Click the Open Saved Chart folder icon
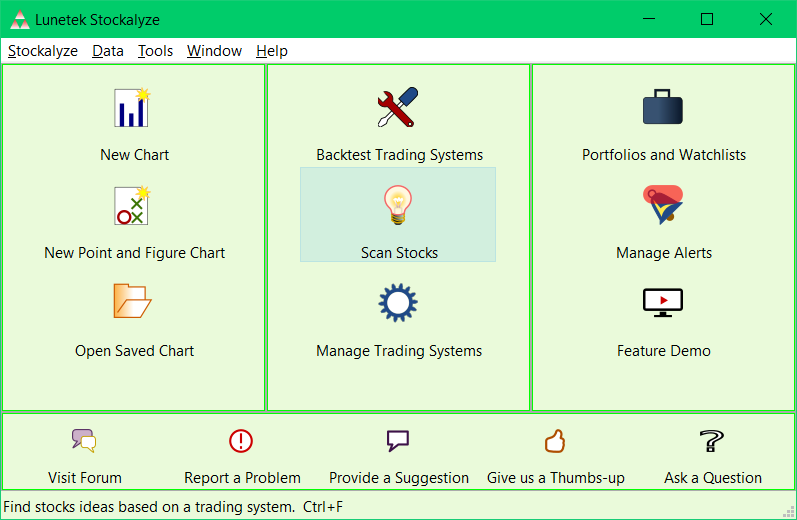The image size is (797, 520). point(132,301)
